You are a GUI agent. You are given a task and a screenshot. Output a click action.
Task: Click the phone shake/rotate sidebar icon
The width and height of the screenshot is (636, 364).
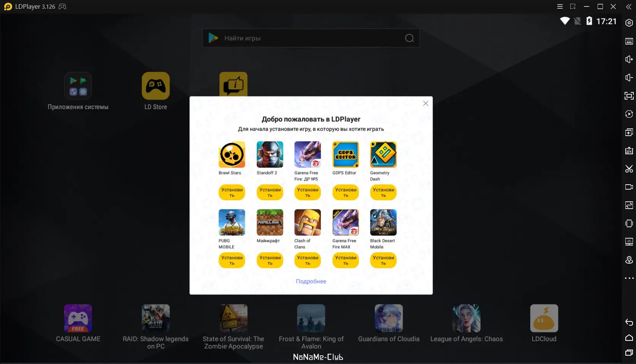[x=629, y=223]
